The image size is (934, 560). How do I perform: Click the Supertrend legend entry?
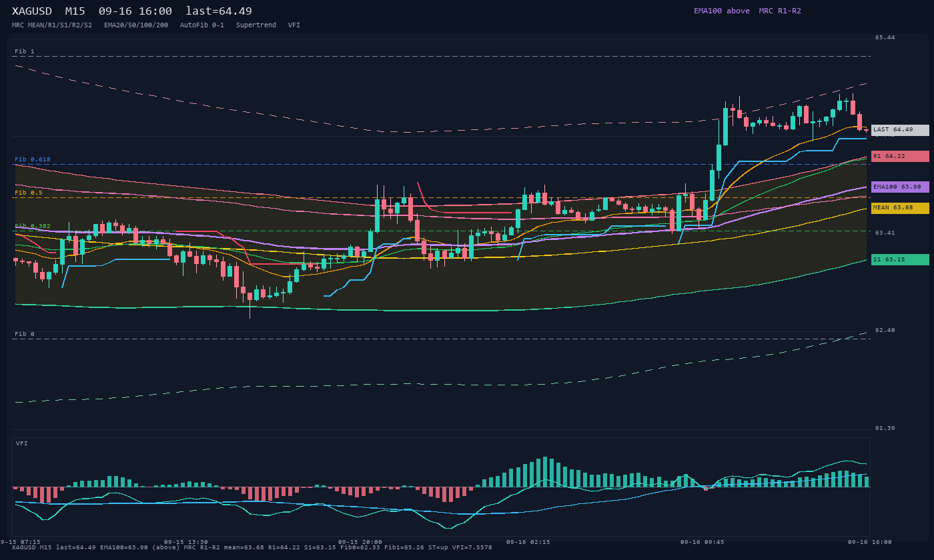[x=256, y=25]
